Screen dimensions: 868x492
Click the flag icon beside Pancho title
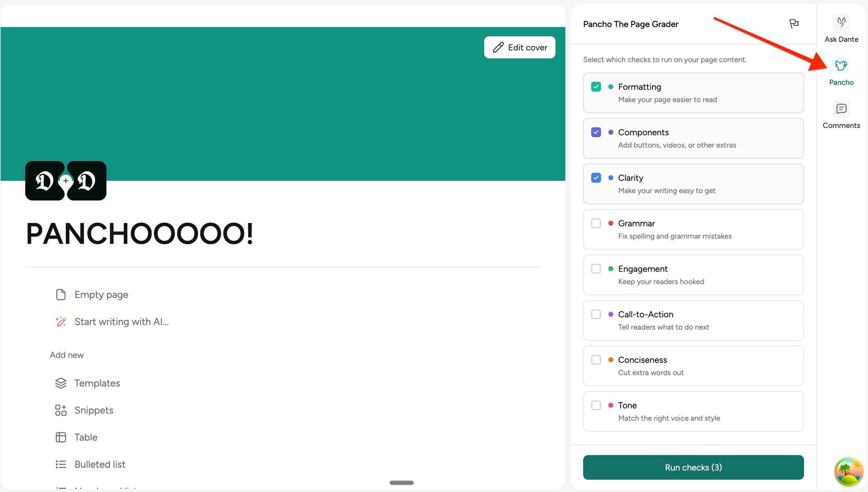(794, 24)
